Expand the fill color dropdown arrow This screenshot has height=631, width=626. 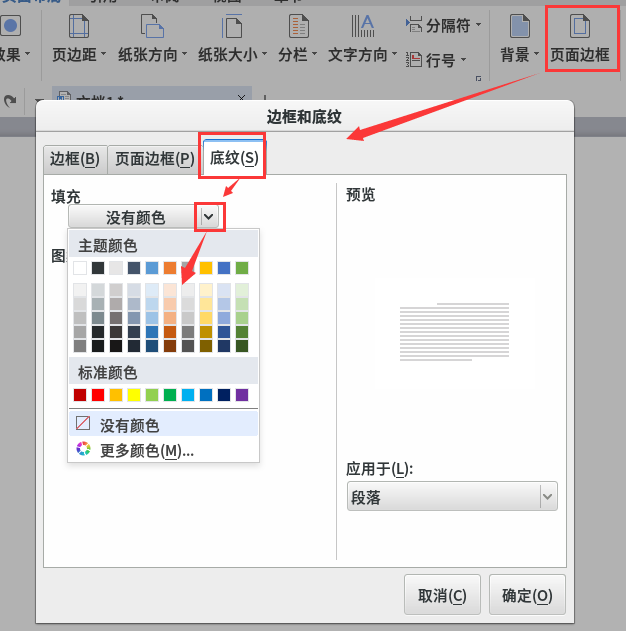208,216
